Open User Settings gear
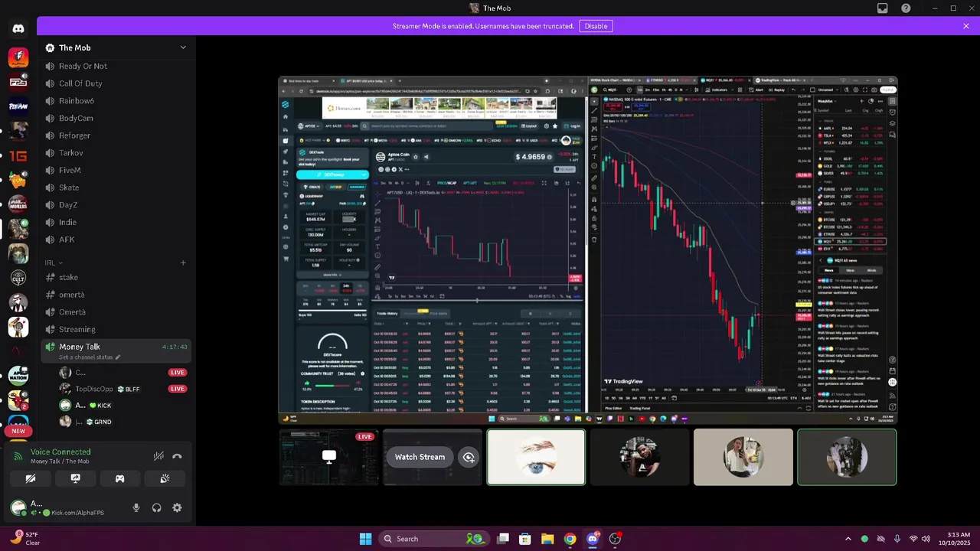The width and height of the screenshot is (980, 551). [177, 507]
